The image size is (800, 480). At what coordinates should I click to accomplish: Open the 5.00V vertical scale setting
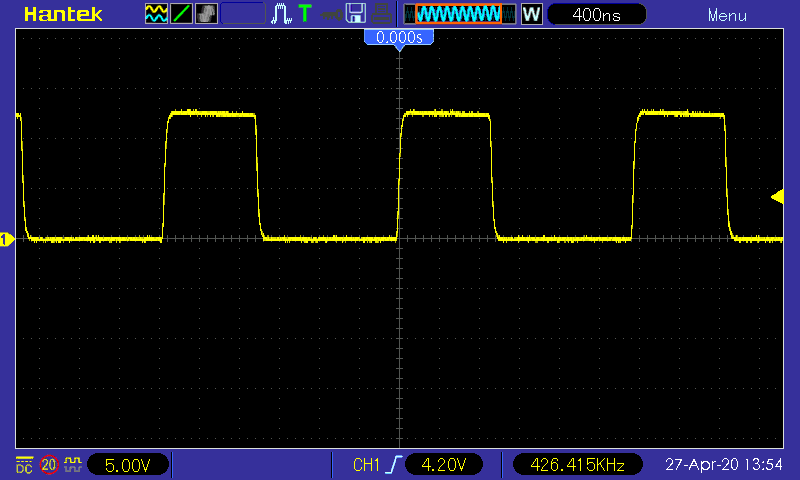click(128, 465)
